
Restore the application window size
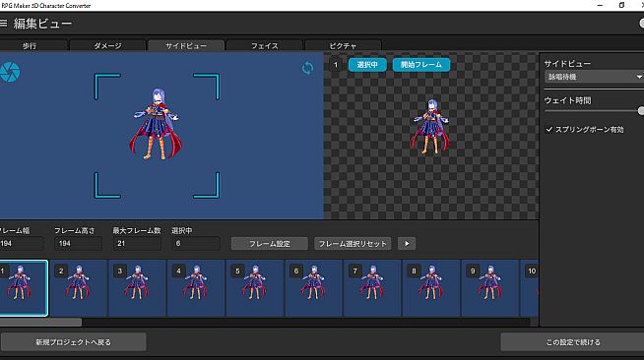621,5
